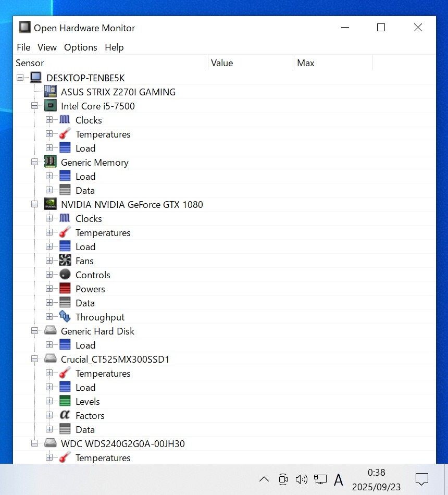Click the Meet Now camera tray icon
This screenshot has width=448, height=495.
(x=283, y=479)
